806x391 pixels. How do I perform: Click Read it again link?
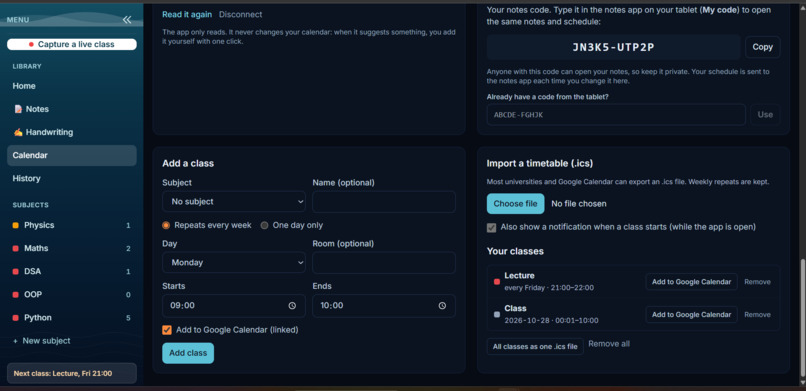187,14
